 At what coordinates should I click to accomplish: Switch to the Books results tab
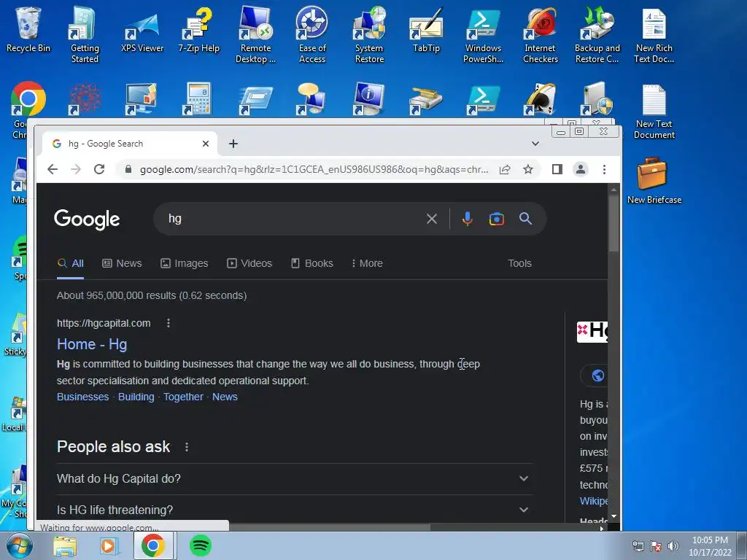point(311,263)
